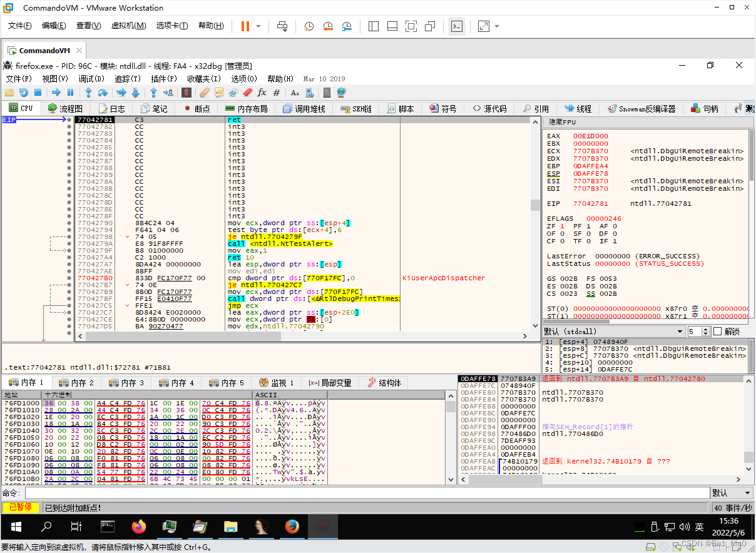This screenshot has height=553, width=756.
Task: Open the 日志 tab
Action: [x=111, y=108]
